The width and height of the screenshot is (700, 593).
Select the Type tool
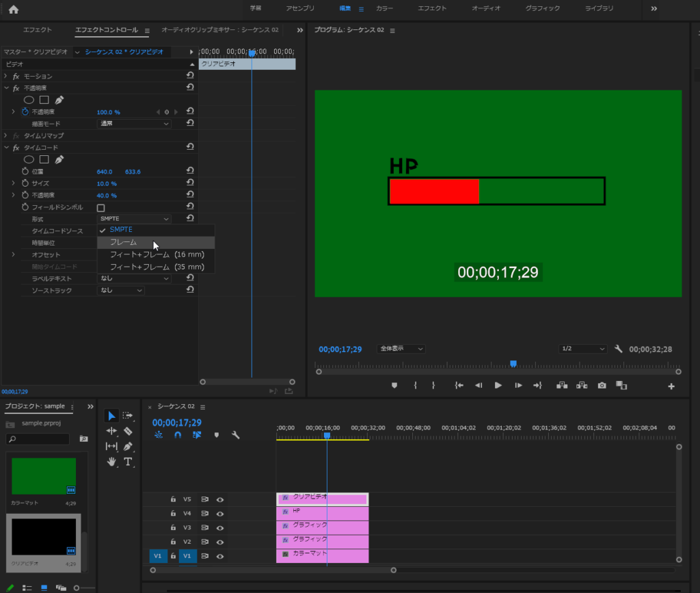(x=128, y=462)
